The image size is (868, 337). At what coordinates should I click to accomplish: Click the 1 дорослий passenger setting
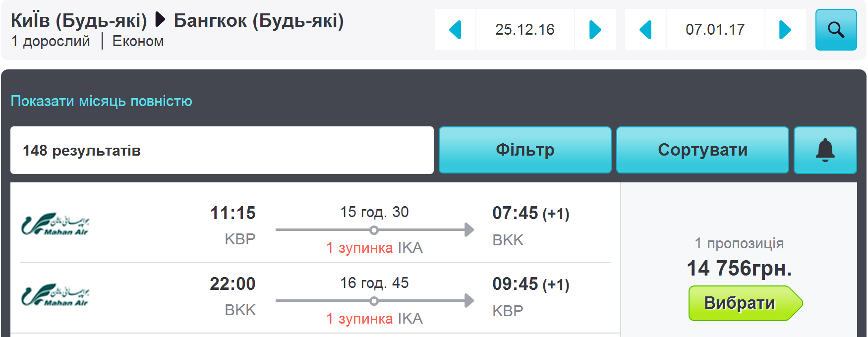point(51,41)
